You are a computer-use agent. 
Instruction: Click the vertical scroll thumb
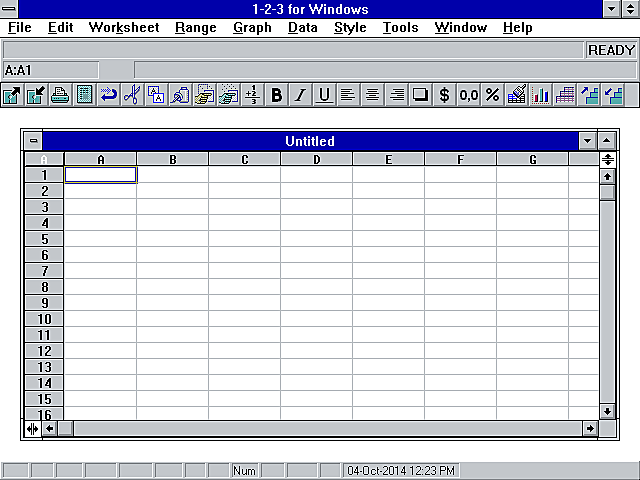pos(607,192)
